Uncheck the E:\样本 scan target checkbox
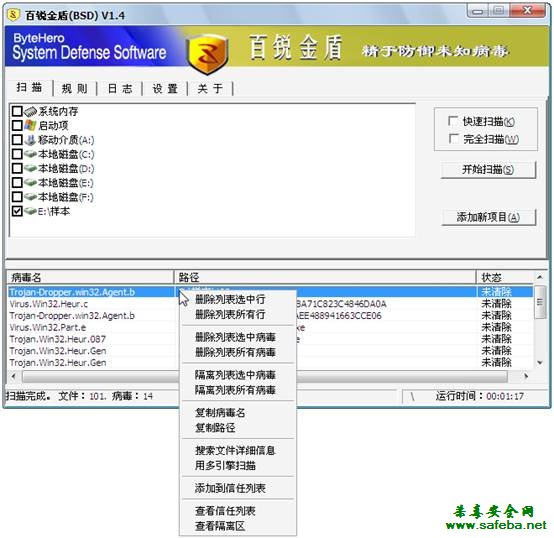This screenshot has height=538, width=554. pos(17,211)
